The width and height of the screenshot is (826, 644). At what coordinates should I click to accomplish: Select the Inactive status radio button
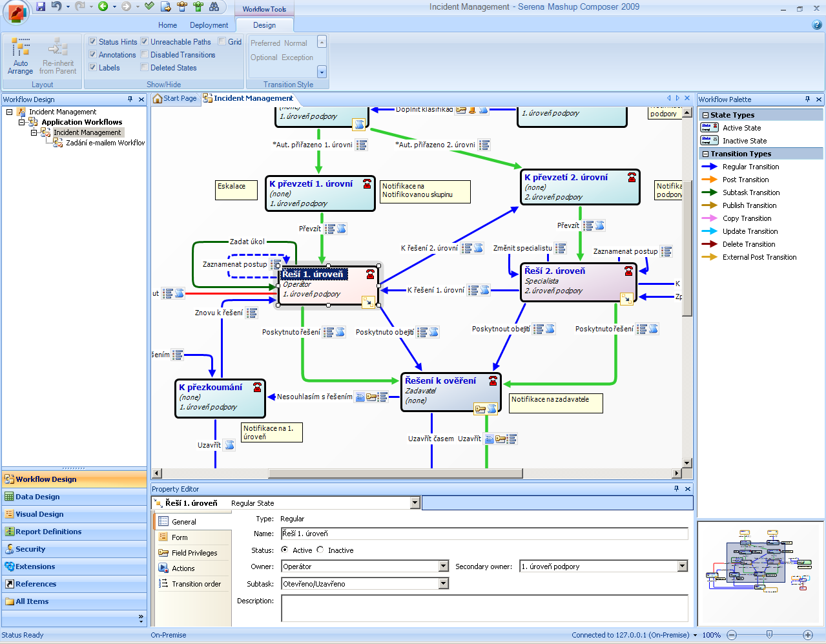point(320,550)
